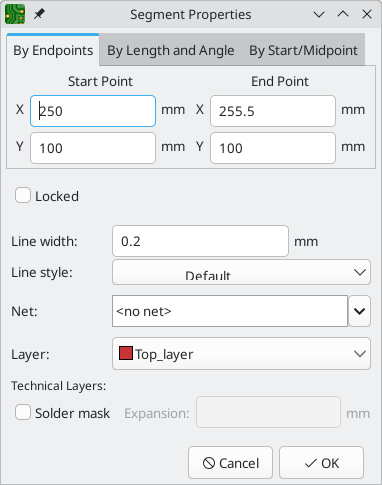Click the KiCad PCB app icon
The height and width of the screenshot is (485, 382).
(15, 14)
